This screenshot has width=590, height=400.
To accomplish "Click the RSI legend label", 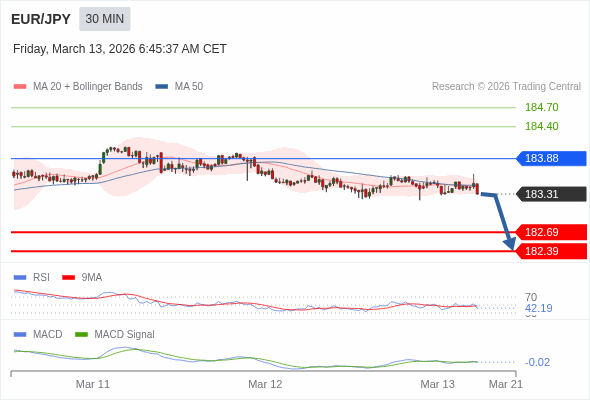I will click(x=41, y=278).
